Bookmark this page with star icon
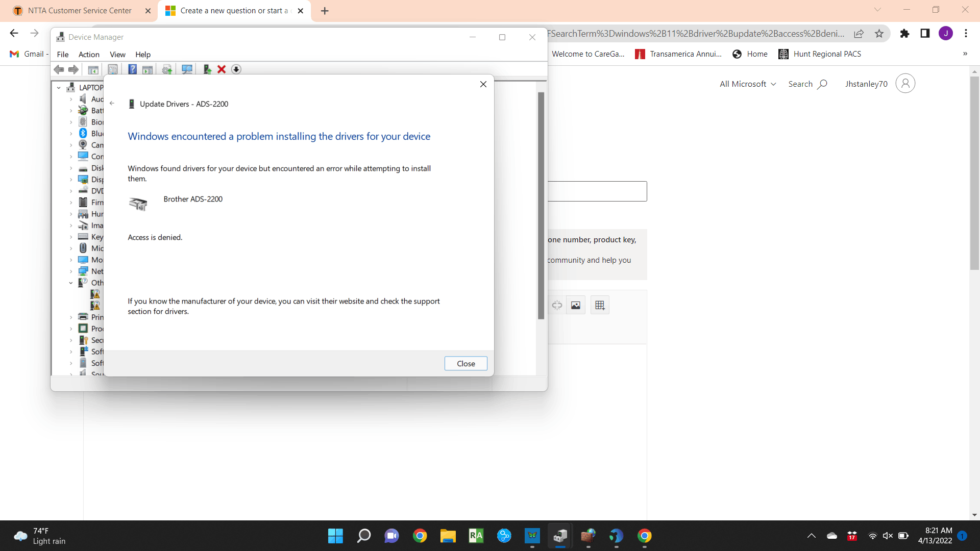 tap(879, 34)
